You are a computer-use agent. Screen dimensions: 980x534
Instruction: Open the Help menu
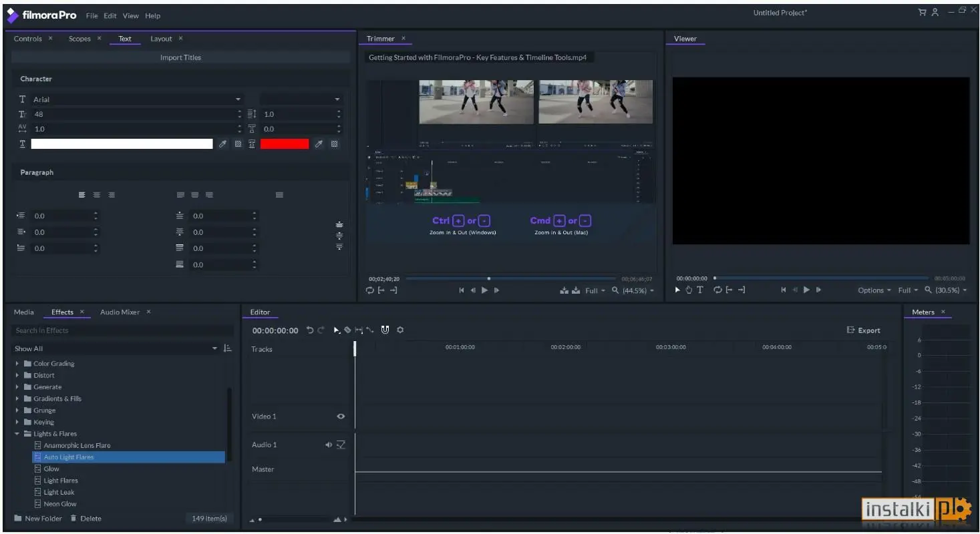(x=153, y=15)
